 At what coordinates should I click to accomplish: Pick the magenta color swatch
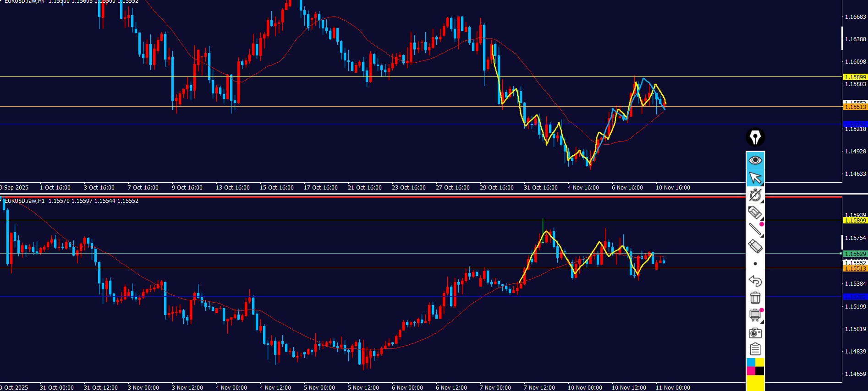click(x=751, y=371)
